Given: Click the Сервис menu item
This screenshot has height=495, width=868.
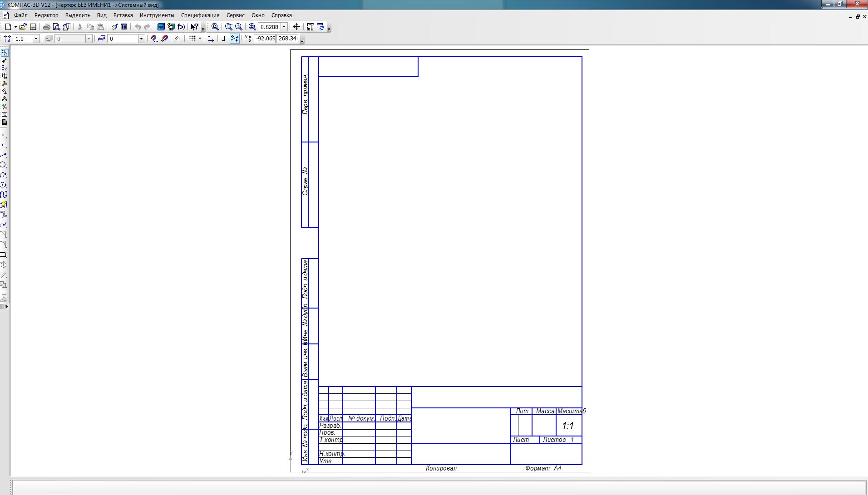Looking at the screenshot, I should [235, 15].
